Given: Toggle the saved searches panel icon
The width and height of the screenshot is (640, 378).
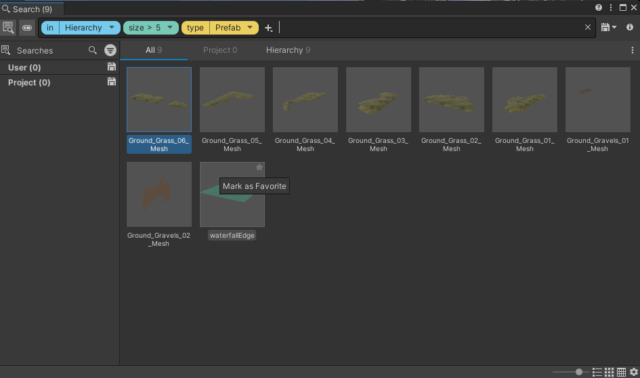Looking at the screenshot, I should pyautogui.click(x=8, y=28).
